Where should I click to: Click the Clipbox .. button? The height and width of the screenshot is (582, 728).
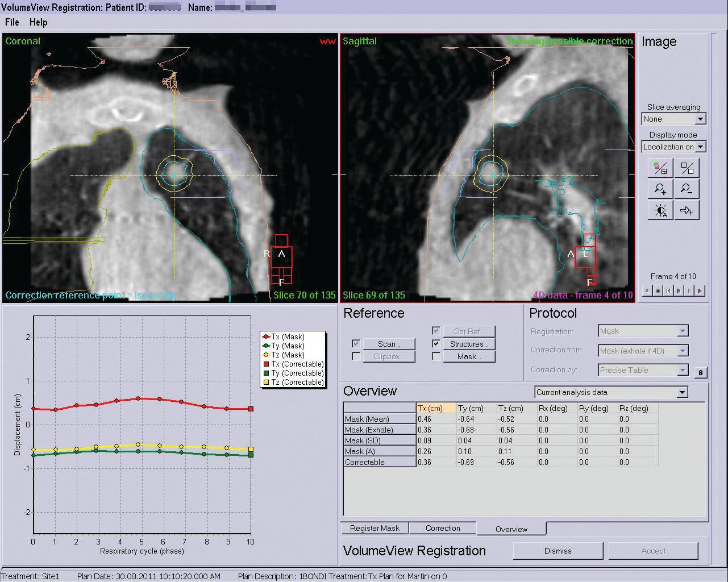(x=389, y=356)
